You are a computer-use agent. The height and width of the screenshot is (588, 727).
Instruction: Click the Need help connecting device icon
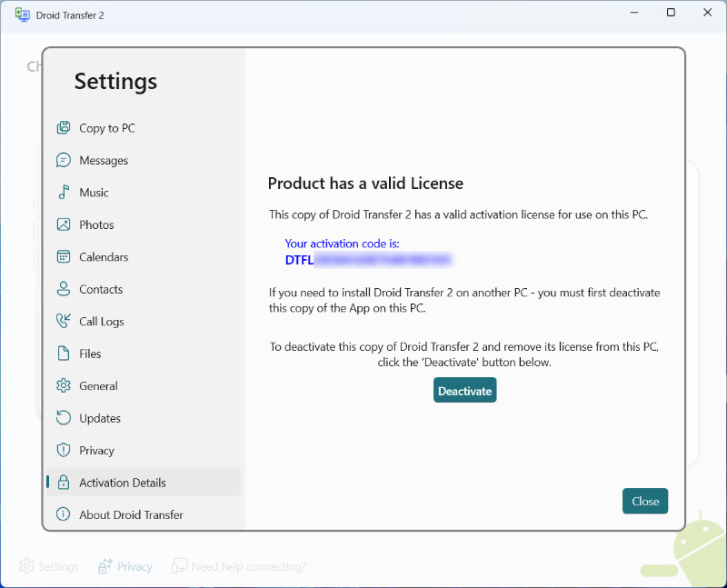pyautogui.click(x=179, y=566)
